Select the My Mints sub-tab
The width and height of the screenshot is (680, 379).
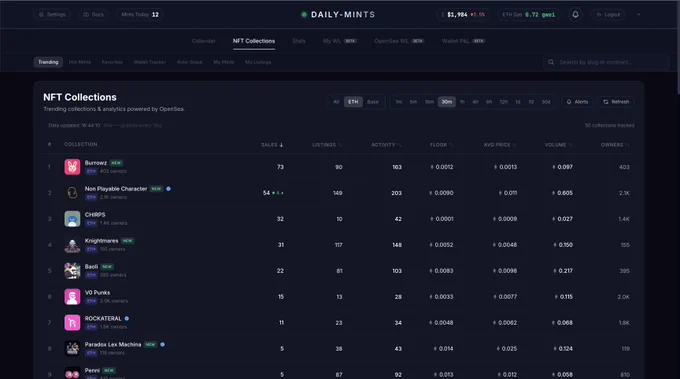point(224,62)
